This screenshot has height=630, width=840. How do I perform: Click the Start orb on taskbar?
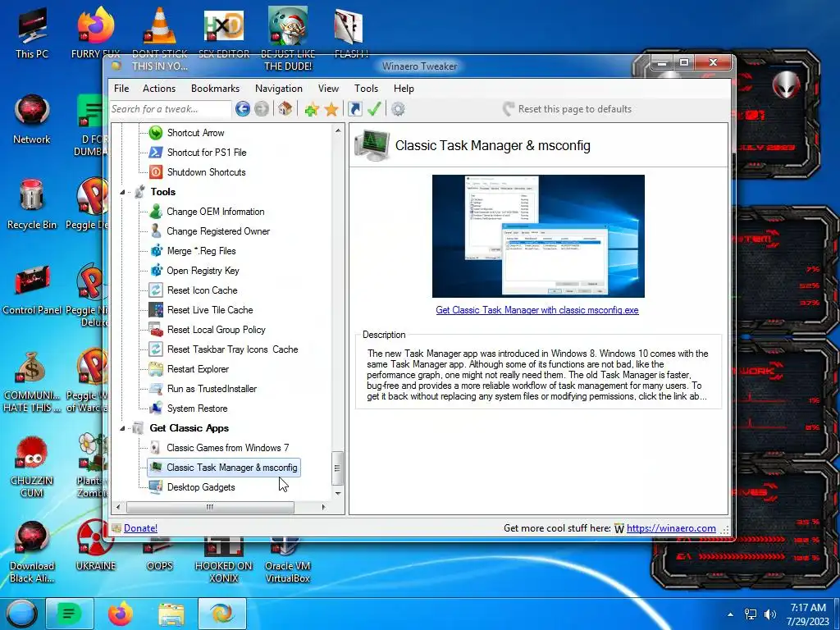[x=21, y=614]
